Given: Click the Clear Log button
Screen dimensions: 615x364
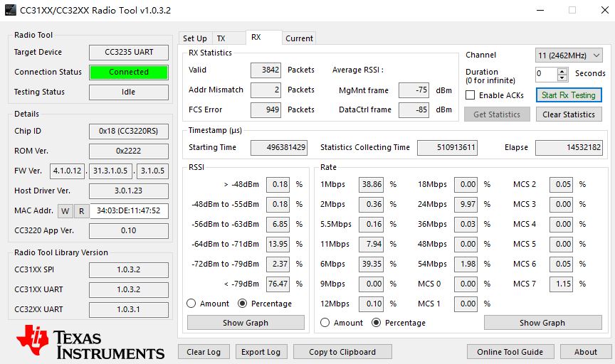Looking at the screenshot, I should pos(204,352).
